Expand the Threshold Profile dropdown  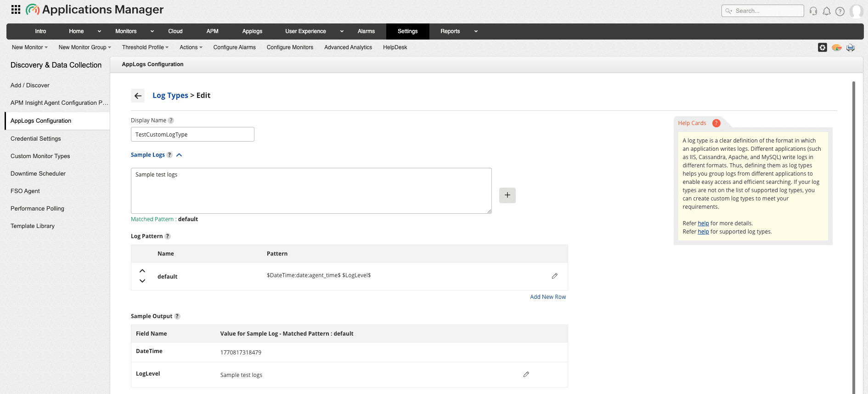click(x=145, y=47)
